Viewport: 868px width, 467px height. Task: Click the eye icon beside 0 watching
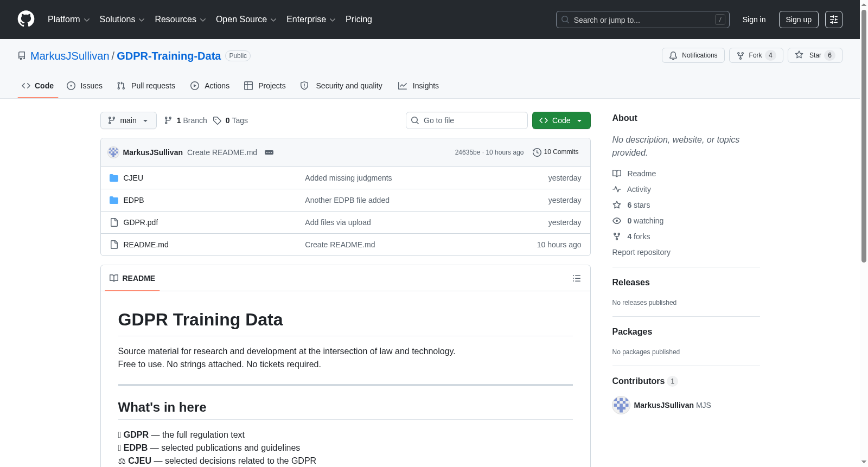(x=617, y=221)
